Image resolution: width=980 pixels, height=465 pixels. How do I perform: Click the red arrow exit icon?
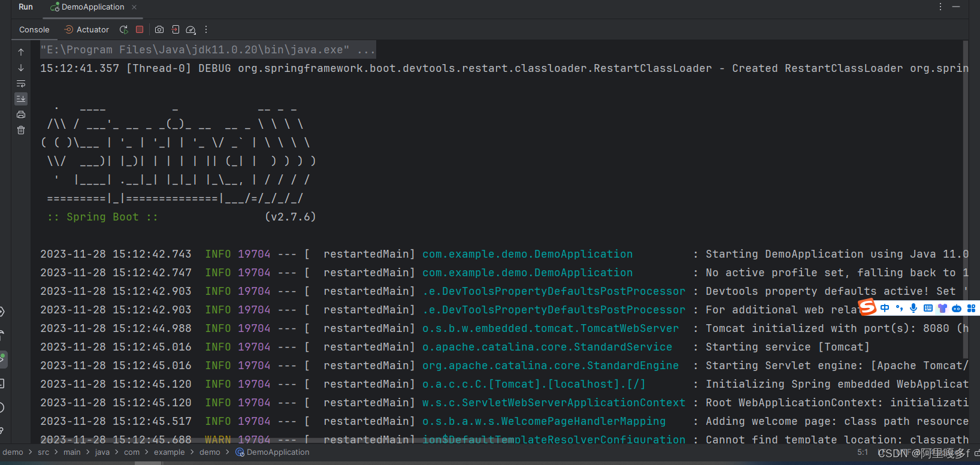176,29
